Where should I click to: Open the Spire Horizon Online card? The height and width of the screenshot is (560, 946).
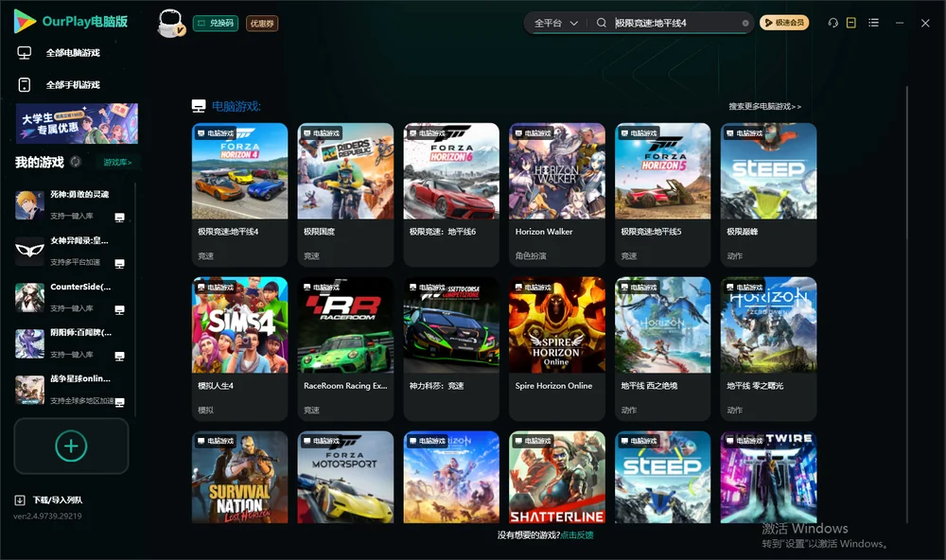point(557,348)
